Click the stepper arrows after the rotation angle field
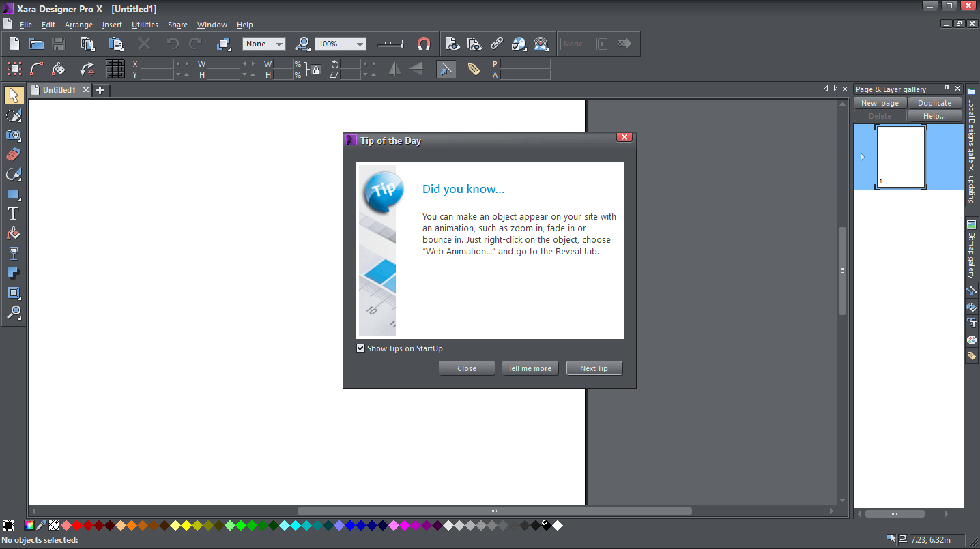The width and height of the screenshot is (980, 549). 369,64
